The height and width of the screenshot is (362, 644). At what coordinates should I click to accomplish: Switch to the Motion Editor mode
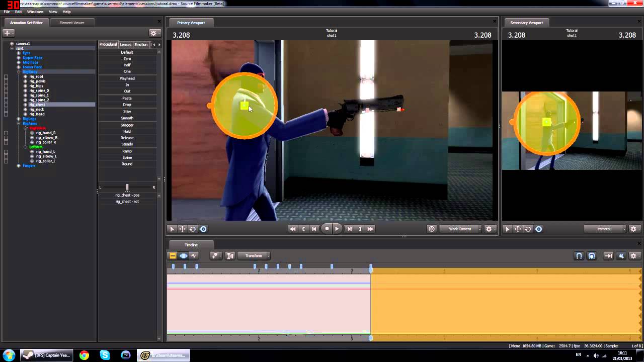coord(183,256)
